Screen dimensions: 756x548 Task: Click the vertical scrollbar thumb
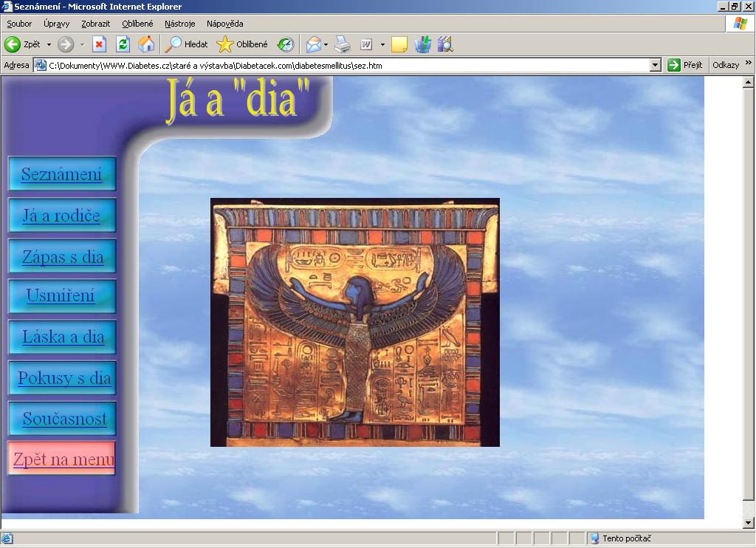point(749,294)
